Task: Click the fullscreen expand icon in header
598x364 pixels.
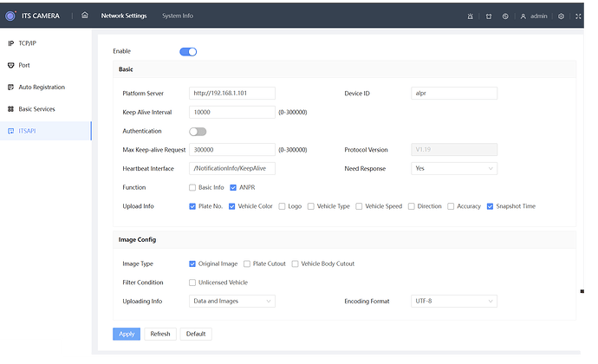Action: pyautogui.click(x=578, y=16)
